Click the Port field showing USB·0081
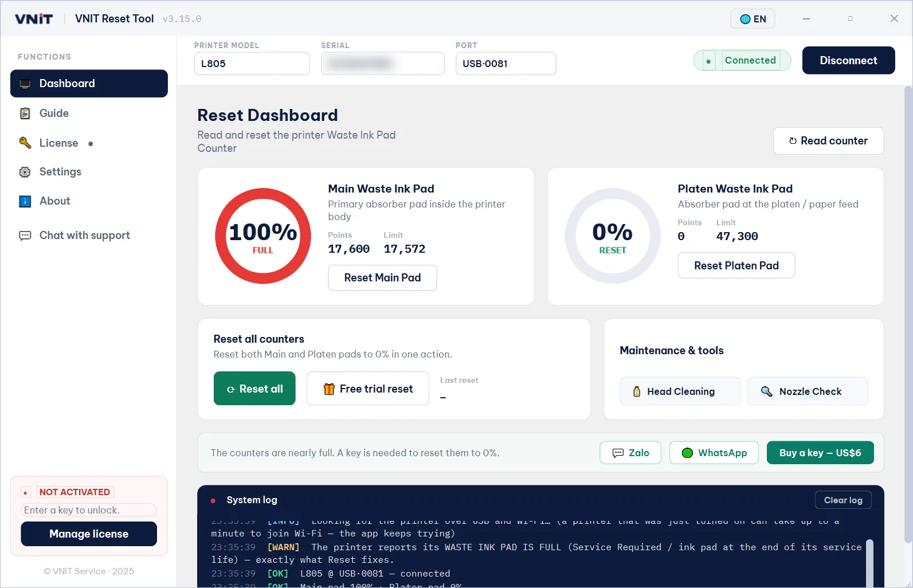The image size is (913, 588). 506,64
